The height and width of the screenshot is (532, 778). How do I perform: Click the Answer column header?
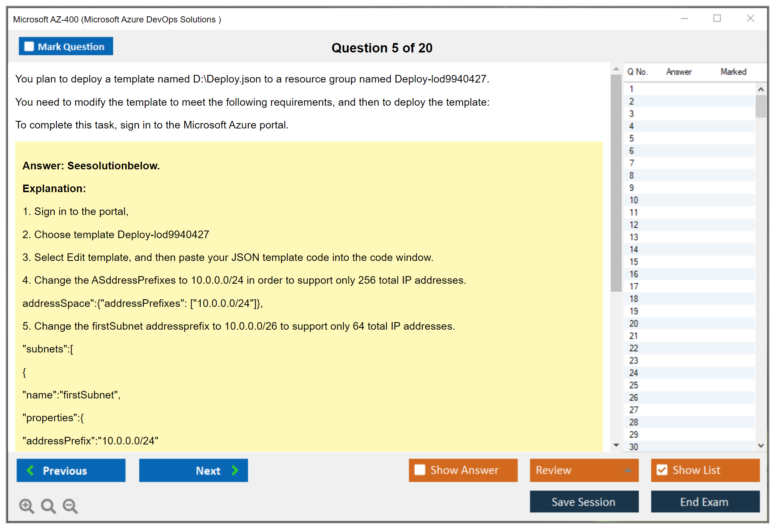pyautogui.click(x=678, y=72)
